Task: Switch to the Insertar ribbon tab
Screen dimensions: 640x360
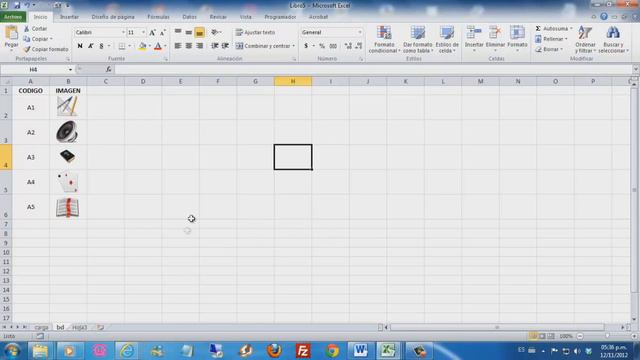Action: 69,17
